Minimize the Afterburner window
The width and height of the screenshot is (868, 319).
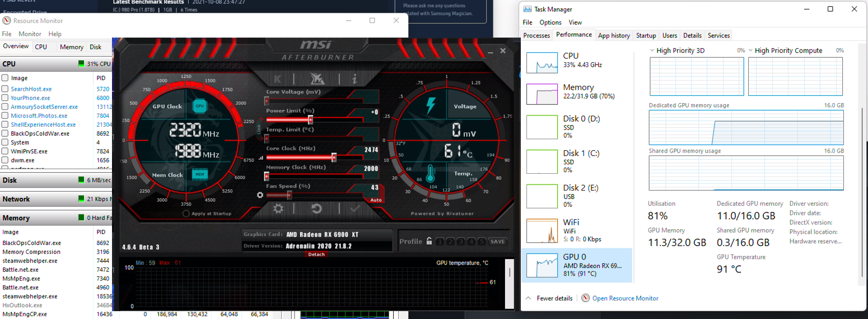(490, 52)
